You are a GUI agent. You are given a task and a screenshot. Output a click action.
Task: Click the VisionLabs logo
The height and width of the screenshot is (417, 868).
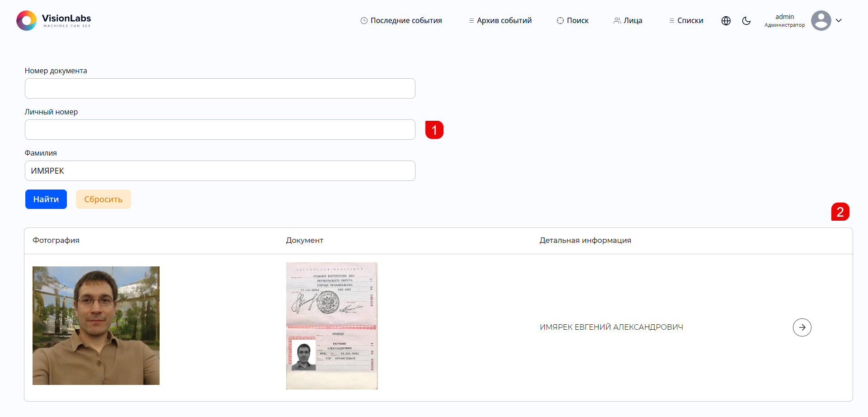pyautogui.click(x=53, y=20)
